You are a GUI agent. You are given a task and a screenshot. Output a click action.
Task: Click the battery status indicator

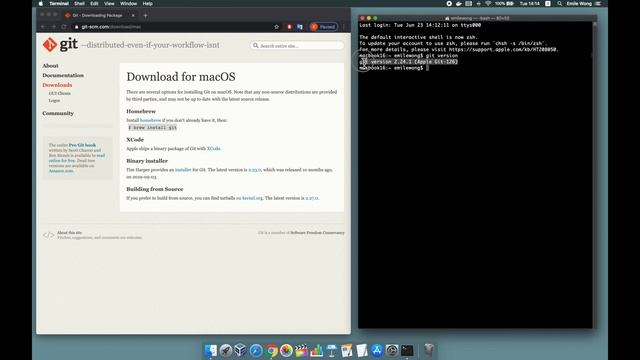504,3
